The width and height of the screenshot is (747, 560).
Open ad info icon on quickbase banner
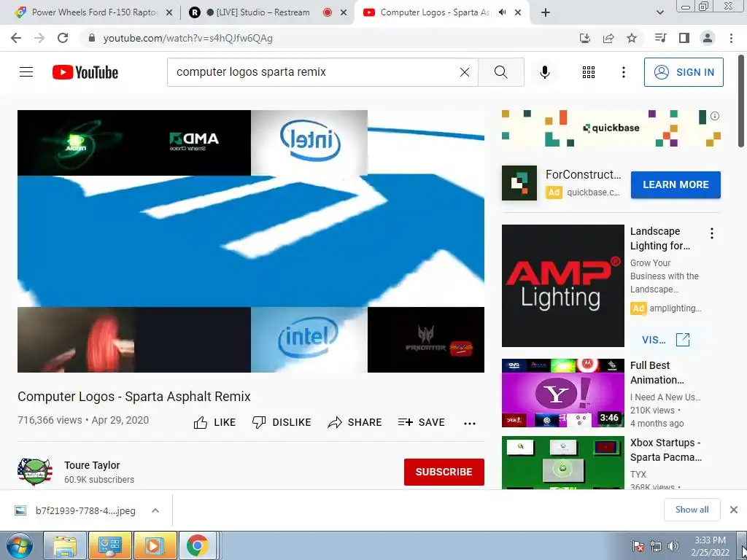click(x=715, y=116)
